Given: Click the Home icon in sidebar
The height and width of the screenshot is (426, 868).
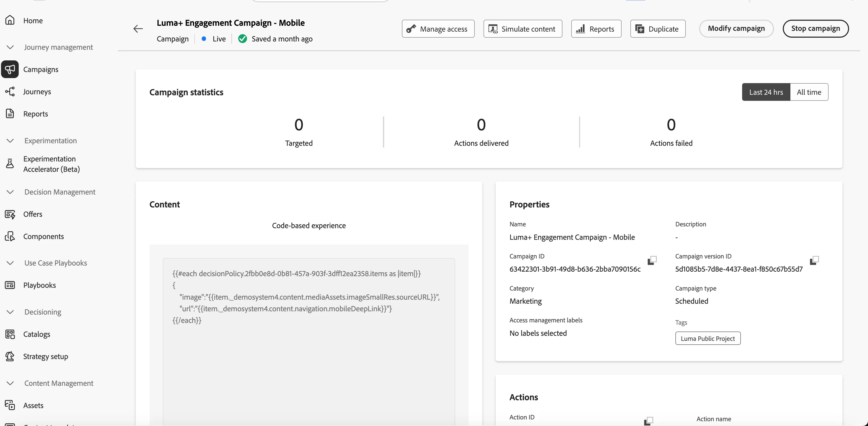Looking at the screenshot, I should 10,20.
